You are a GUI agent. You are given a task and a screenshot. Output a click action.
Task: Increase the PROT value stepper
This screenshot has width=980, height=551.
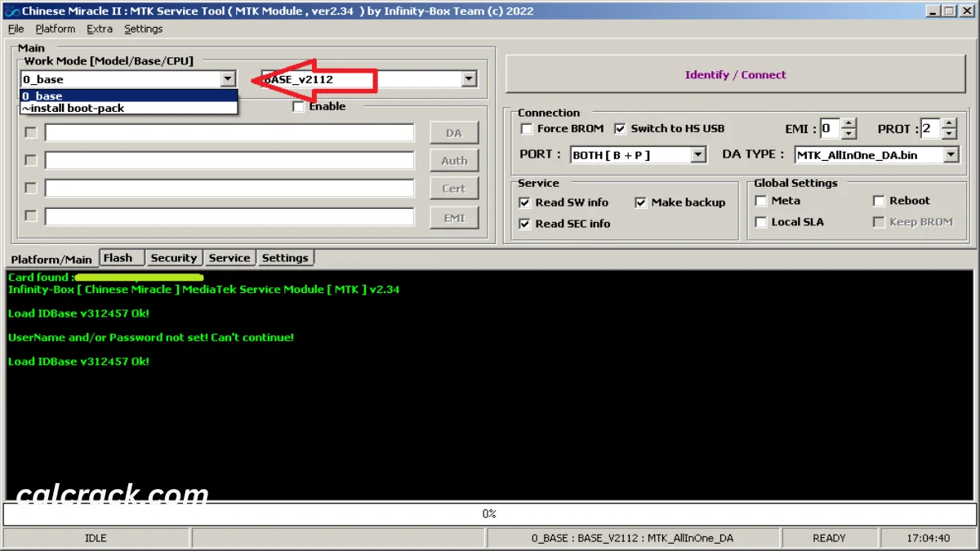point(949,123)
